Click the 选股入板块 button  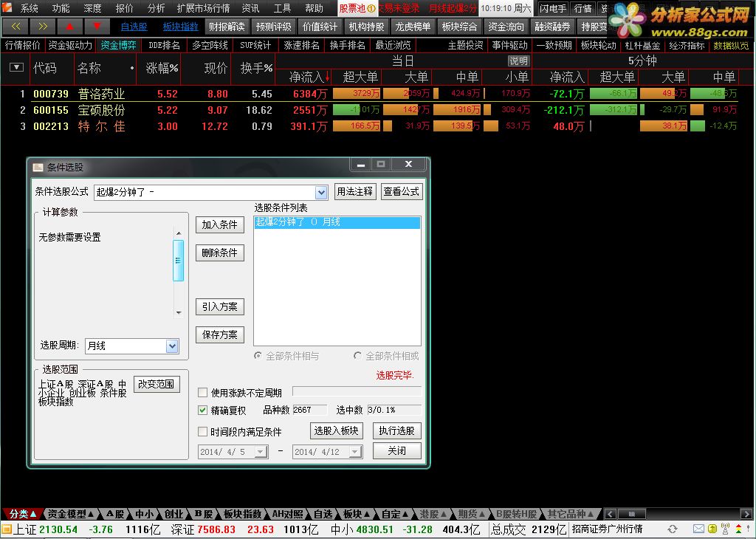[336, 430]
